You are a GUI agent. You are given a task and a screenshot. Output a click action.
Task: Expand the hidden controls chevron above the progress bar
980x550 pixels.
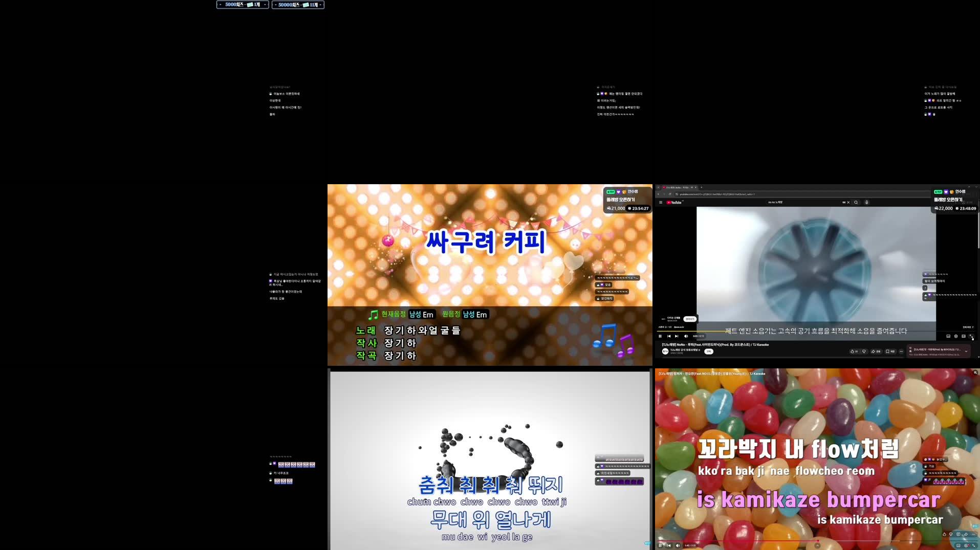[816, 546]
